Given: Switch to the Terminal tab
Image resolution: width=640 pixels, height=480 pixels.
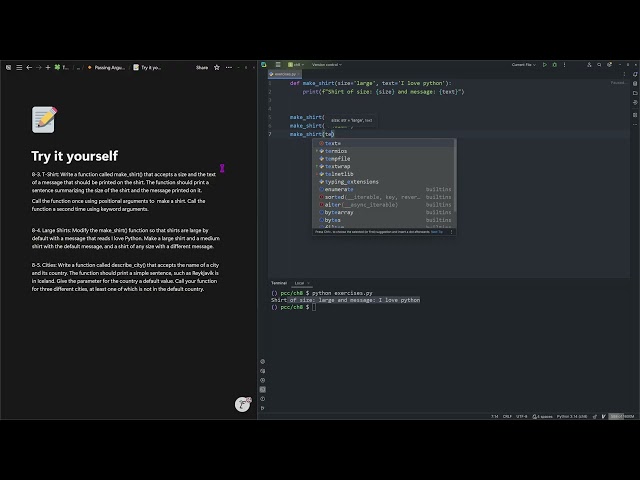Looking at the screenshot, I should (279, 283).
